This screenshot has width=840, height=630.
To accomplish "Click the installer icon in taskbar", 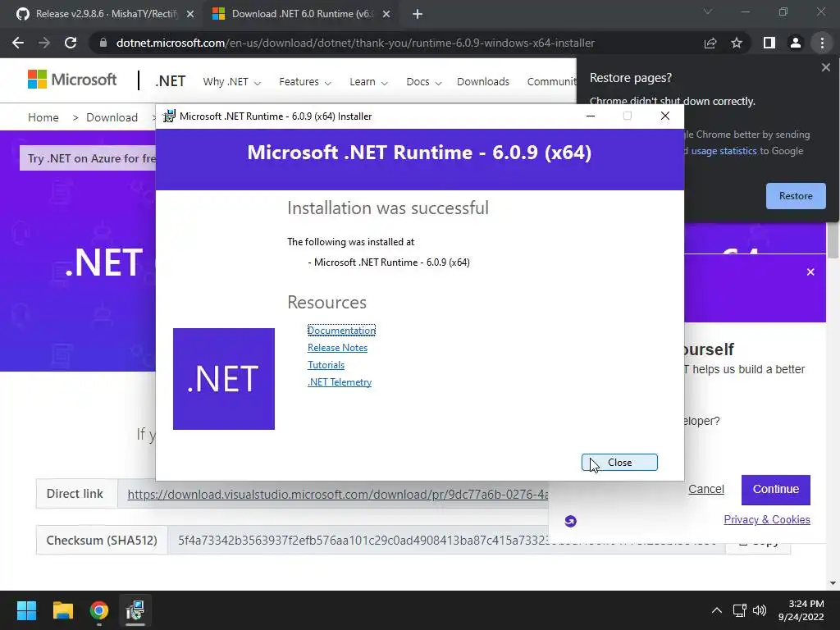I will (135, 610).
